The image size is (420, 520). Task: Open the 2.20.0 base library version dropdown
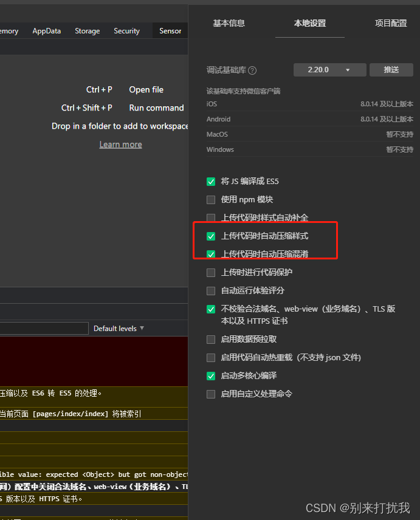pos(330,70)
